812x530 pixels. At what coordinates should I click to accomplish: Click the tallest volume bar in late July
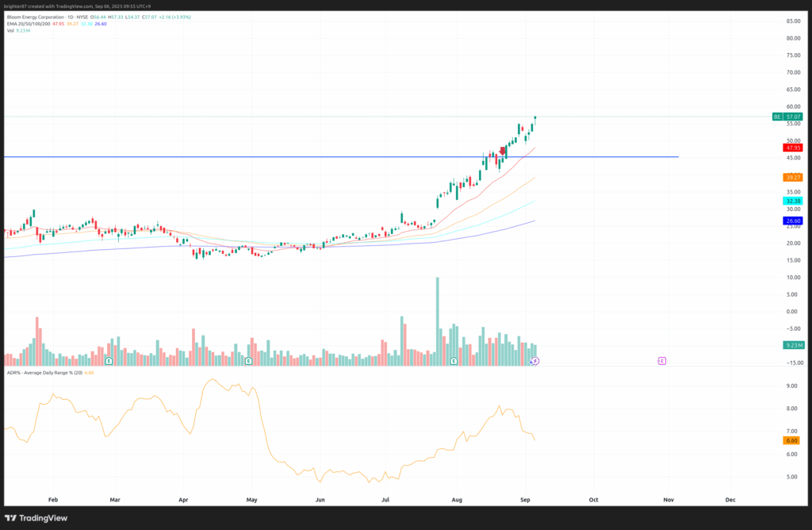tap(438, 322)
